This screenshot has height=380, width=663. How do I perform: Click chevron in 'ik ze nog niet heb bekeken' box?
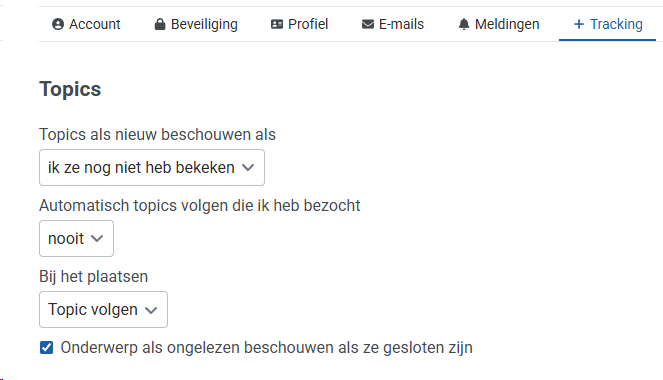tap(248, 168)
